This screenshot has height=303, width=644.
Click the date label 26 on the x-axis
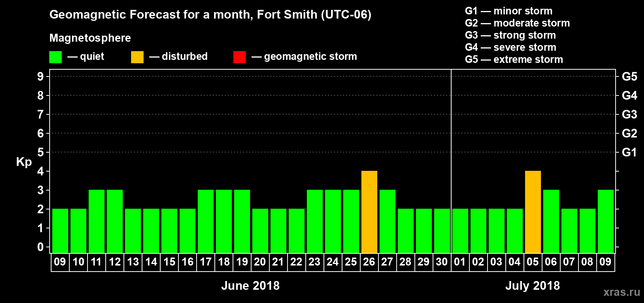(369, 262)
